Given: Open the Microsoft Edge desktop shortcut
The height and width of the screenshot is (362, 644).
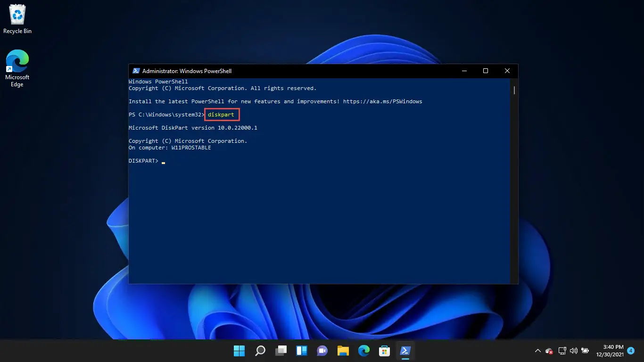Looking at the screenshot, I should 17,68.
